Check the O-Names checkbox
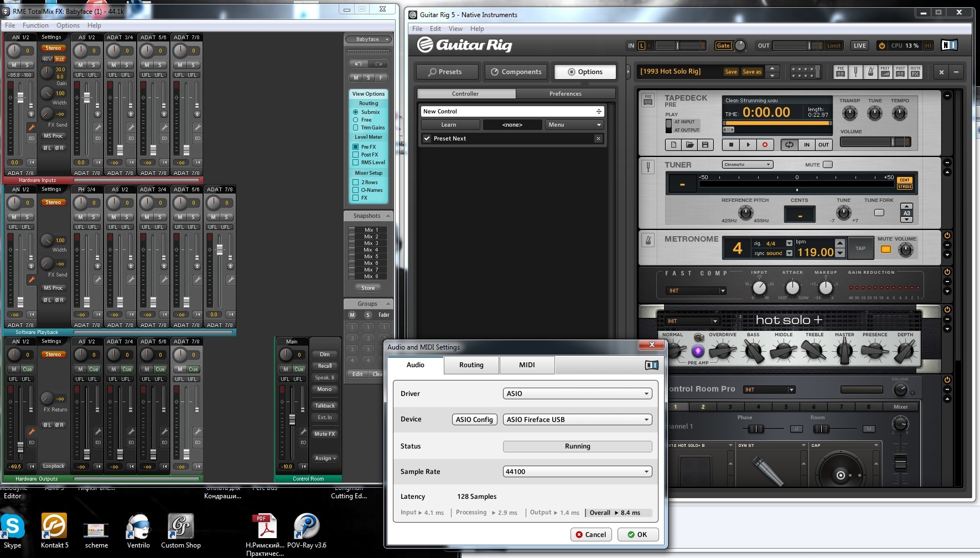 pos(356,190)
